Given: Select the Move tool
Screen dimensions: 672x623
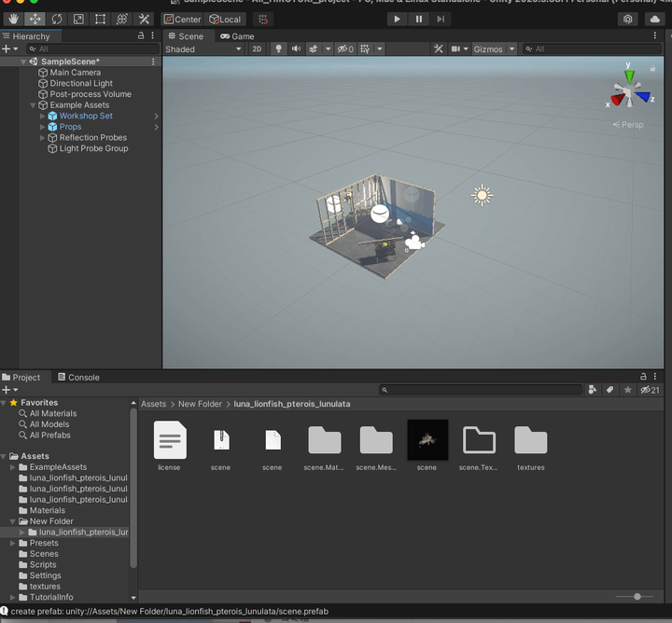Looking at the screenshot, I should tap(35, 19).
